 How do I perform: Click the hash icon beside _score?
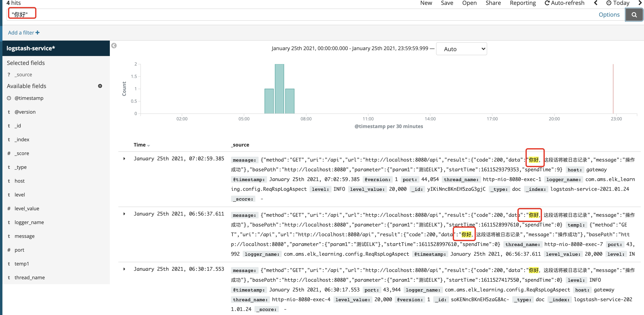click(9, 153)
